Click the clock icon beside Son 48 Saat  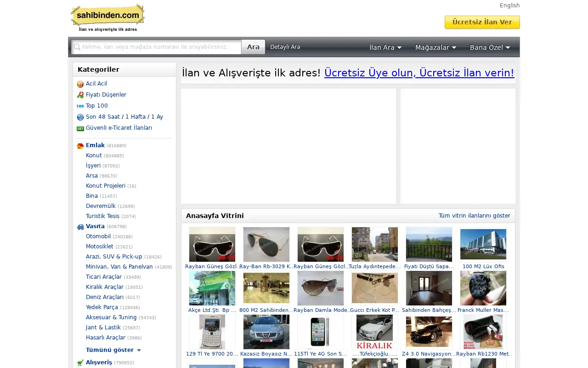pos(80,117)
